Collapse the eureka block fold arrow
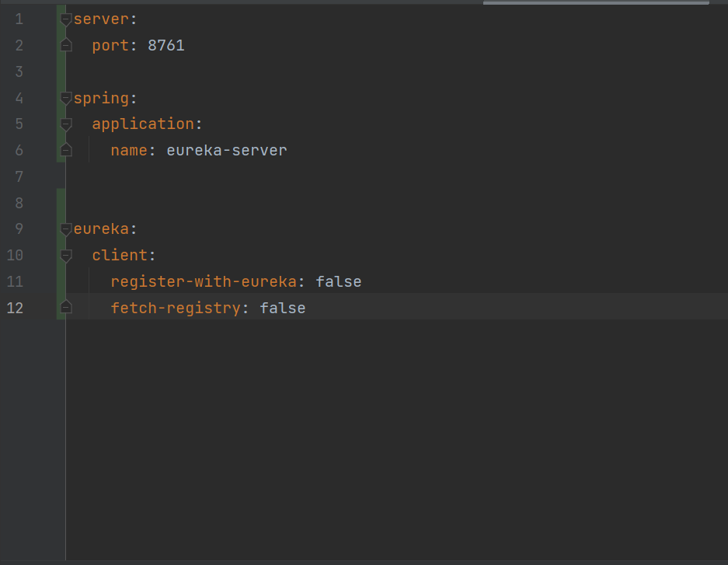Screen dimensions: 728x565 pyautogui.click(x=65, y=228)
